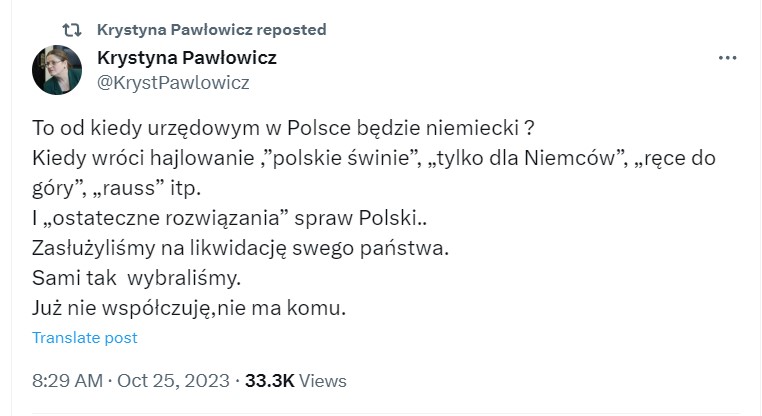Open the "Krystyna Pawłowicz reposted" link

(x=211, y=30)
